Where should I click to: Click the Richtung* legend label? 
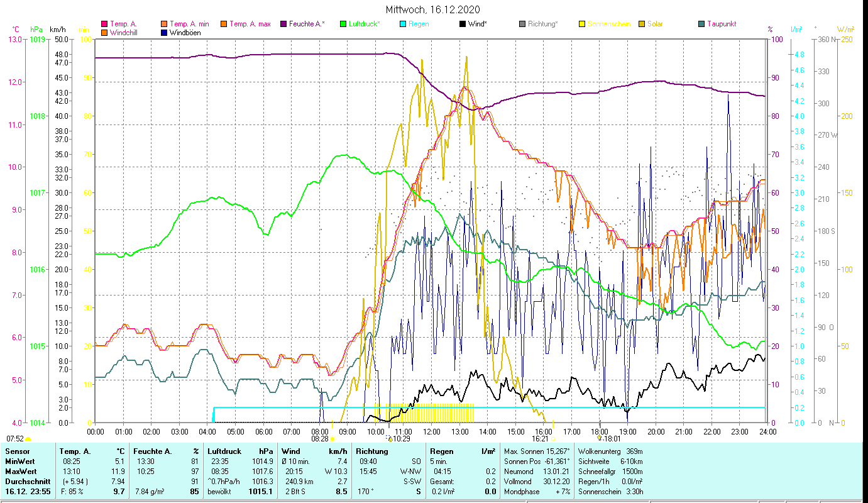point(543,25)
